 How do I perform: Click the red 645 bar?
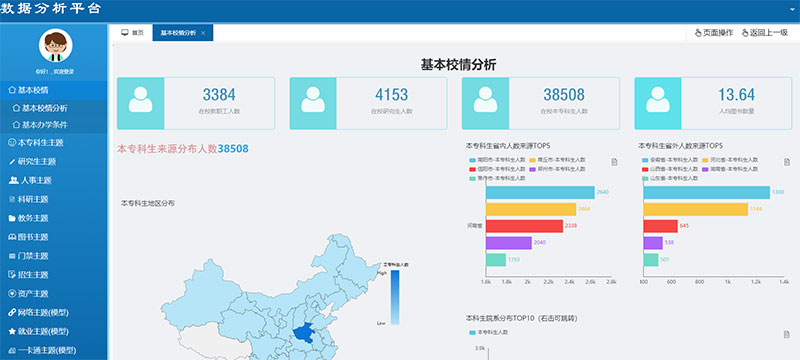(660, 226)
